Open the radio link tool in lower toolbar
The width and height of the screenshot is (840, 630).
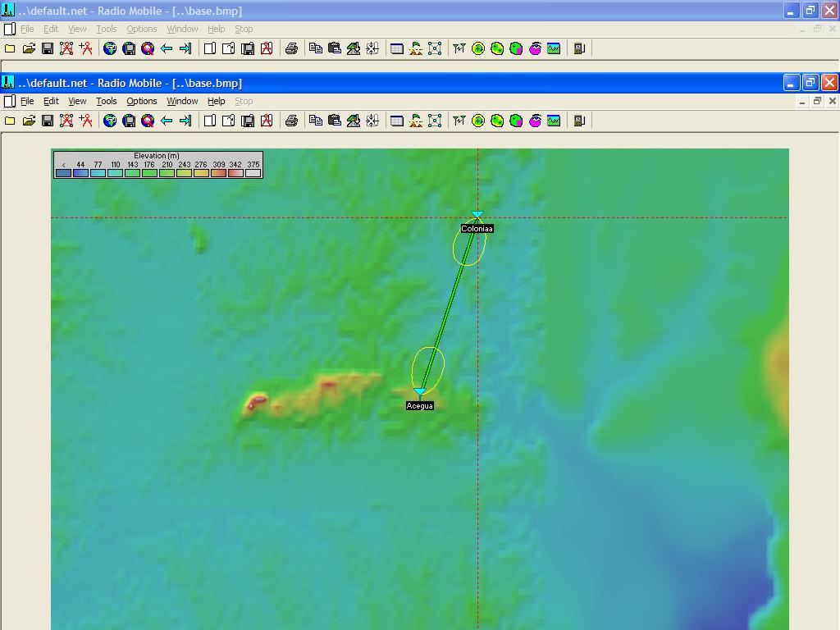click(459, 121)
